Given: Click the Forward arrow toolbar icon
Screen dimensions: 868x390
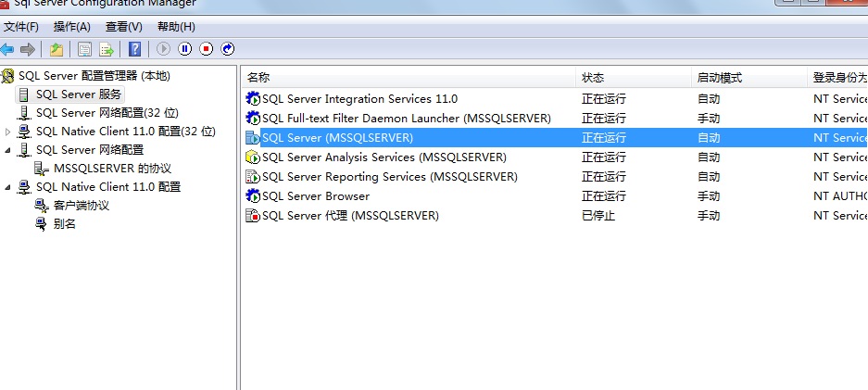Looking at the screenshot, I should point(27,49).
